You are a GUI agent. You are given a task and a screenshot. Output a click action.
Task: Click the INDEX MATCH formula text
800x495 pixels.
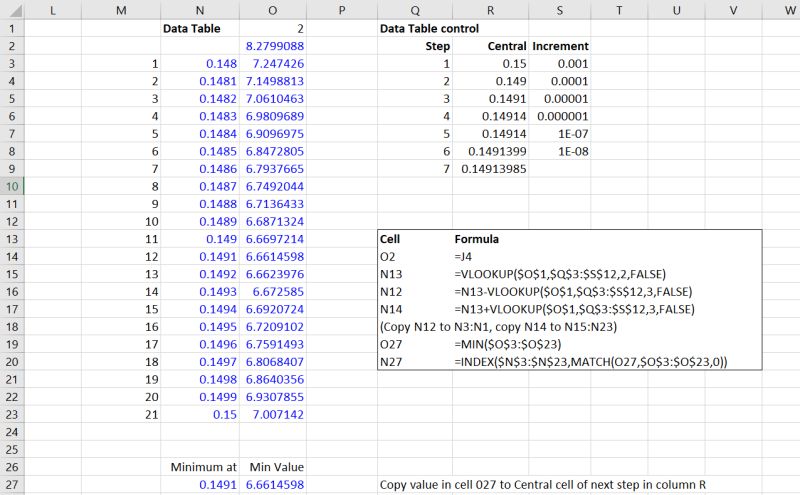point(590,362)
